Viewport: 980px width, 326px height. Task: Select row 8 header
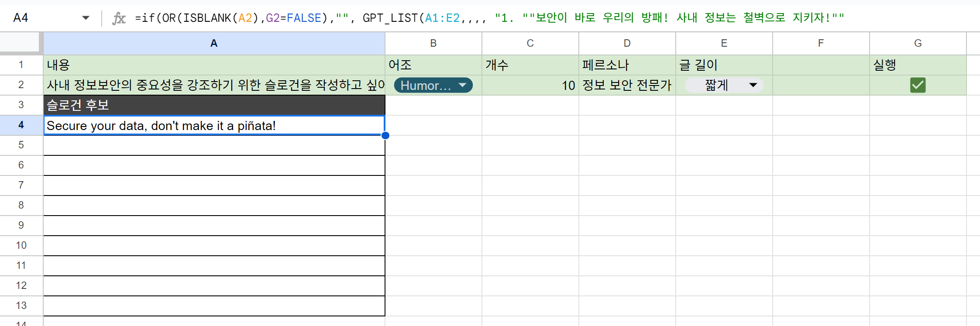tap(21, 206)
